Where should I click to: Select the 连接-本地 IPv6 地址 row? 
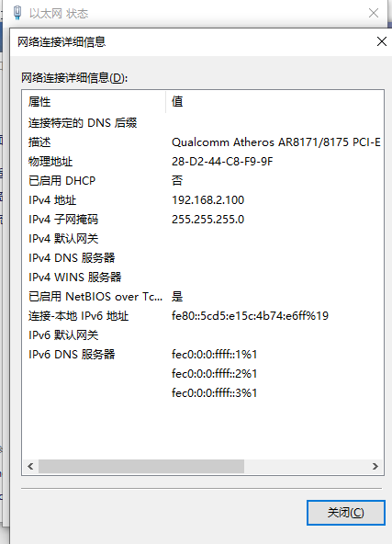(x=203, y=316)
